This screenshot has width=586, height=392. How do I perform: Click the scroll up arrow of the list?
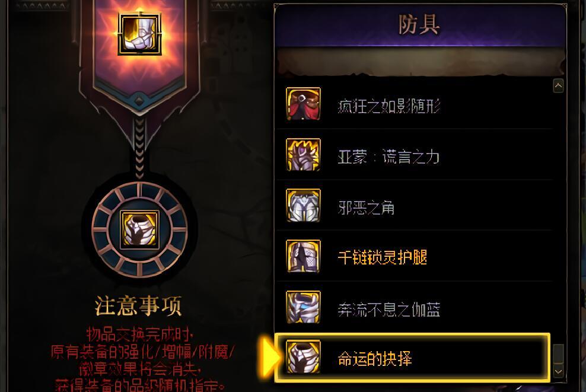click(x=558, y=85)
